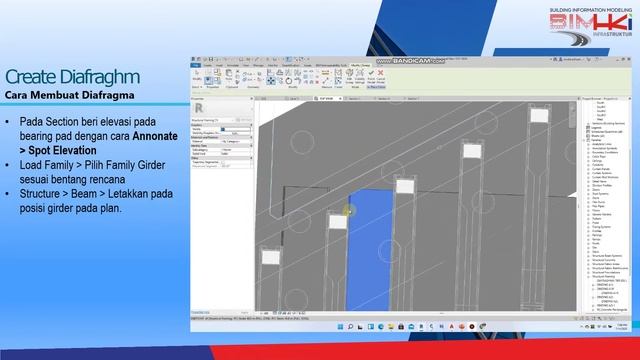Select the Rotate tool in Modify panel
The image size is (640, 360).
coord(289,81)
